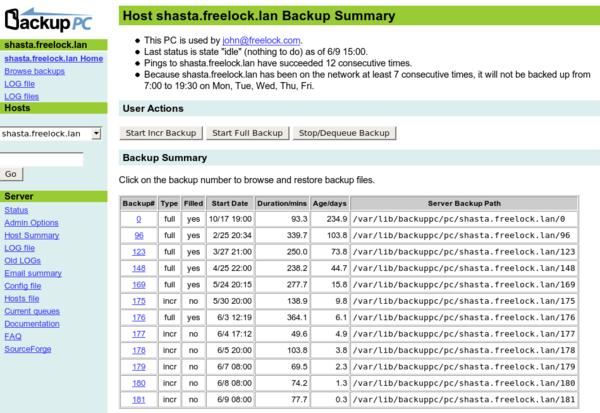600x413 pixels.
Task: Select path ending in shasta.freelock.lan/176
Action: tap(464, 318)
